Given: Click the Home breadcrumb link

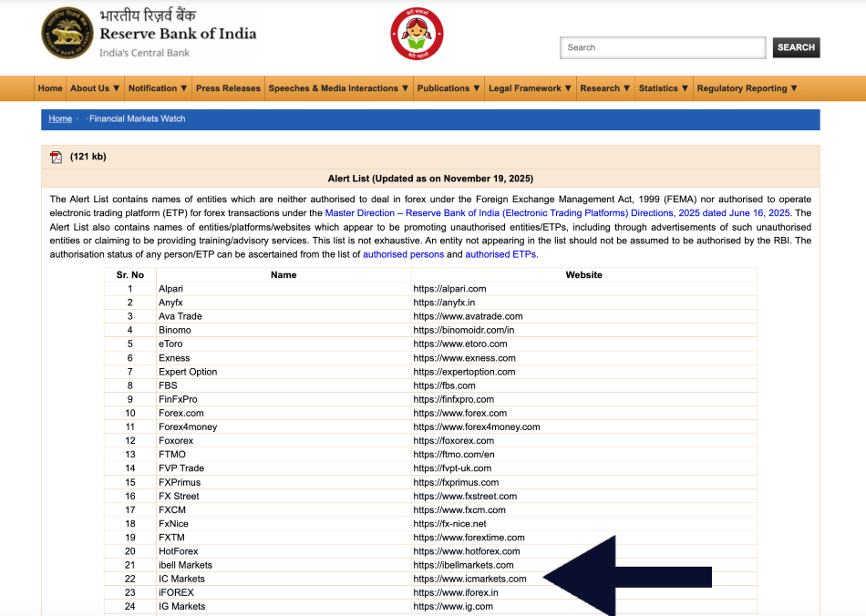Looking at the screenshot, I should pyautogui.click(x=60, y=118).
